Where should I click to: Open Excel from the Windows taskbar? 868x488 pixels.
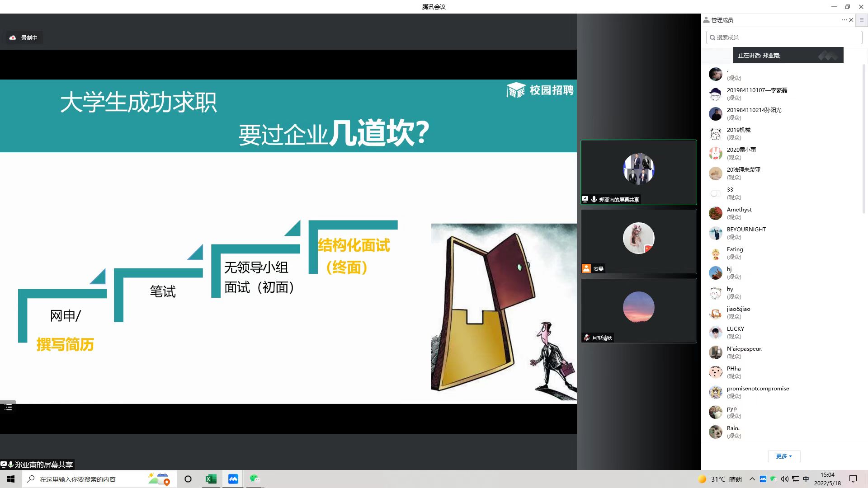(x=211, y=479)
